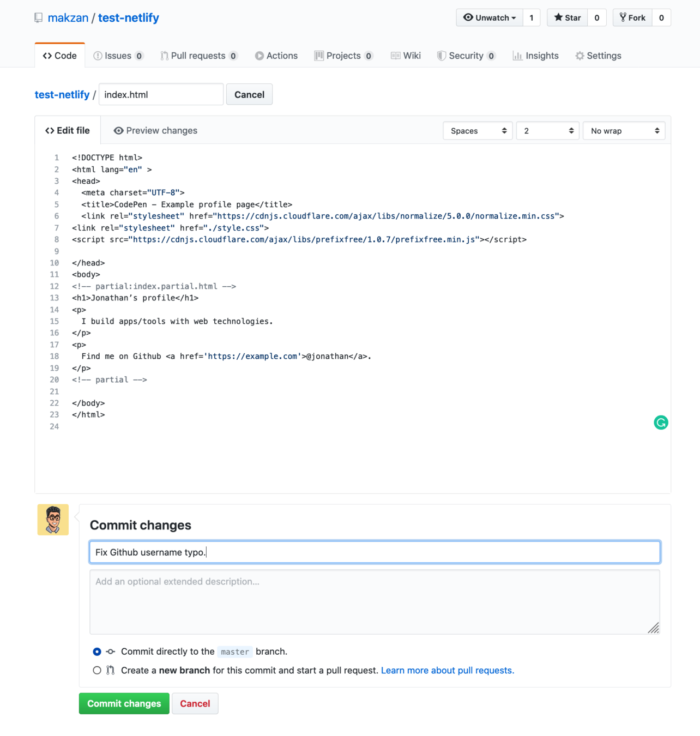
Task: Click the '</body>' closing tag line
Action: [x=88, y=403]
